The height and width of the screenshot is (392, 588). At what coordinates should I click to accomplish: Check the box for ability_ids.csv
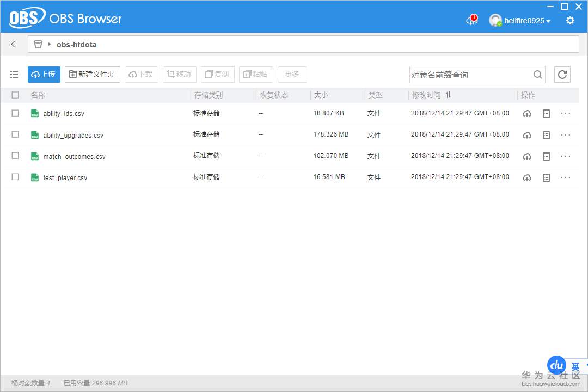[x=15, y=113]
